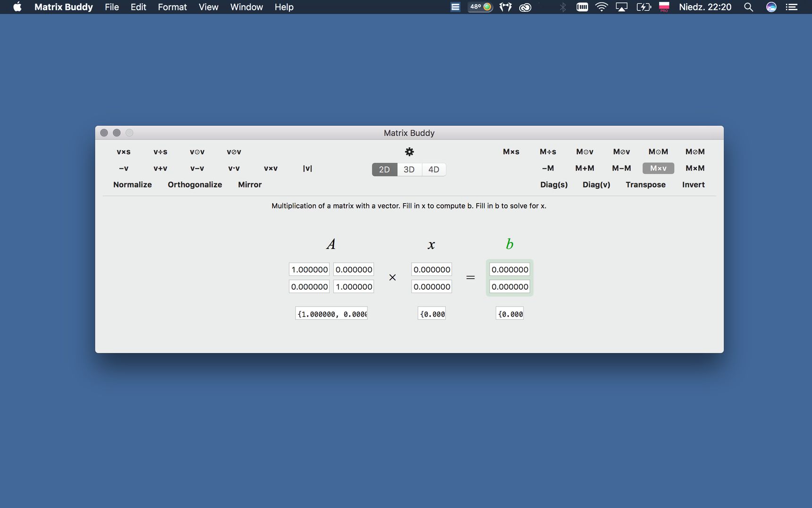Select the v+v vector addition

coord(161,168)
